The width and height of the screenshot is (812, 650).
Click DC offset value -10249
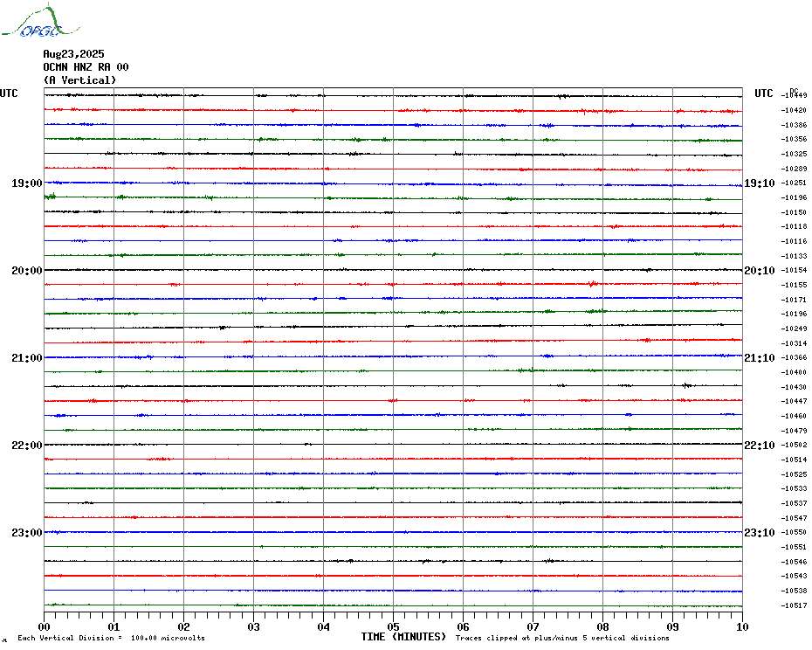795,328
